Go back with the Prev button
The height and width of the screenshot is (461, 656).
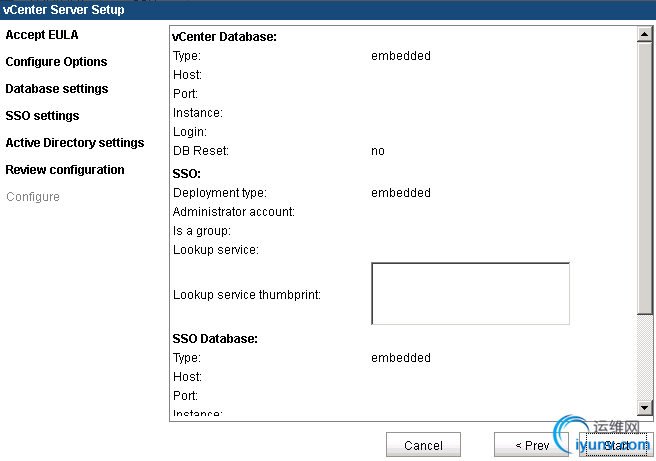[531, 445]
